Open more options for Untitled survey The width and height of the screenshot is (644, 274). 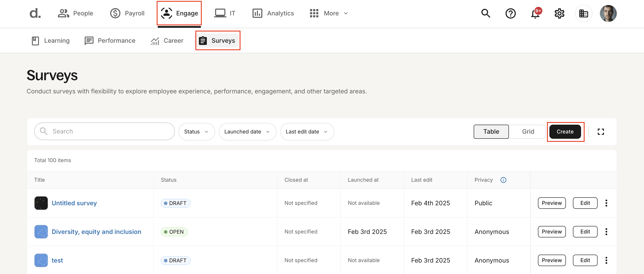click(606, 203)
